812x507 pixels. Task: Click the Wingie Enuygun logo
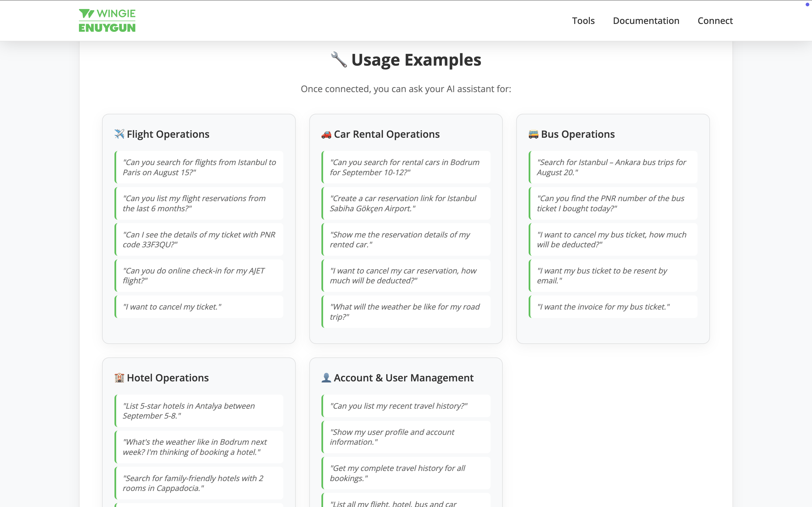click(107, 21)
